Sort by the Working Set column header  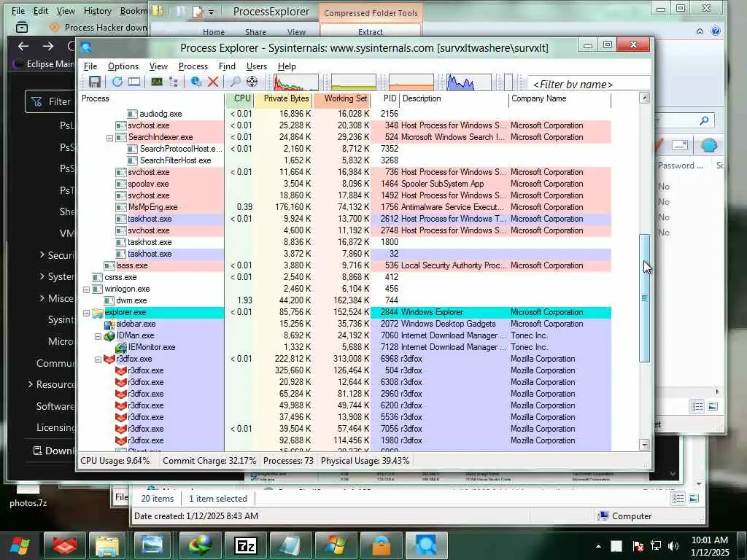[341, 99]
